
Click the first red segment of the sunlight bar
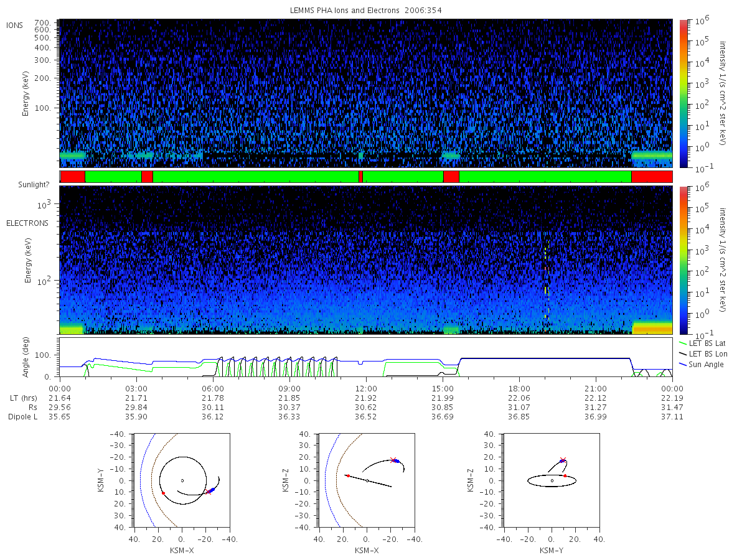[x=72, y=177]
